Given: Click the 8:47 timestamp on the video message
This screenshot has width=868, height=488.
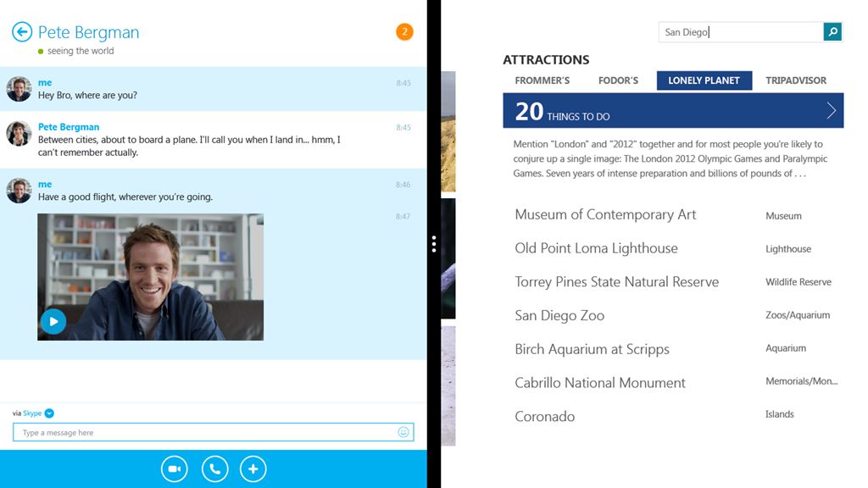Looking at the screenshot, I should (x=403, y=216).
